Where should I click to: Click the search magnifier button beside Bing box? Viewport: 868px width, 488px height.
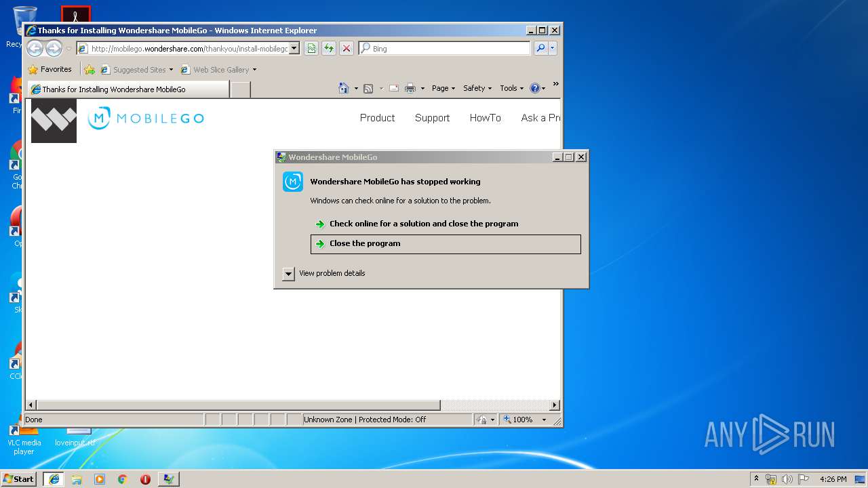pyautogui.click(x=540, y=48)
